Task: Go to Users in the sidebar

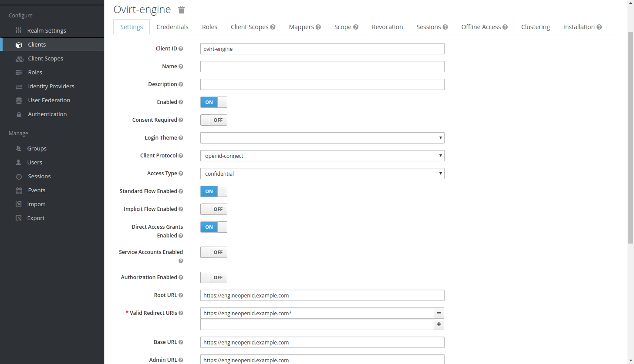Action: point(35,162)
